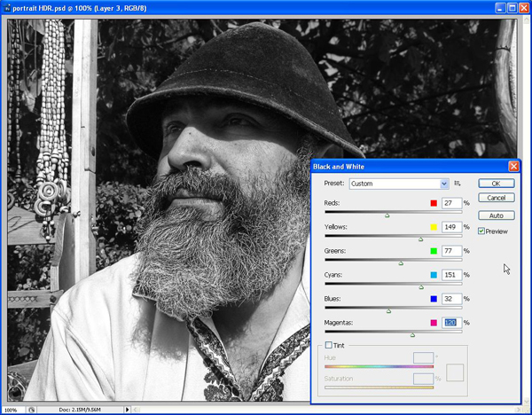Click the Magentas color swatch

pyautogui.click(x=434, y=323)
